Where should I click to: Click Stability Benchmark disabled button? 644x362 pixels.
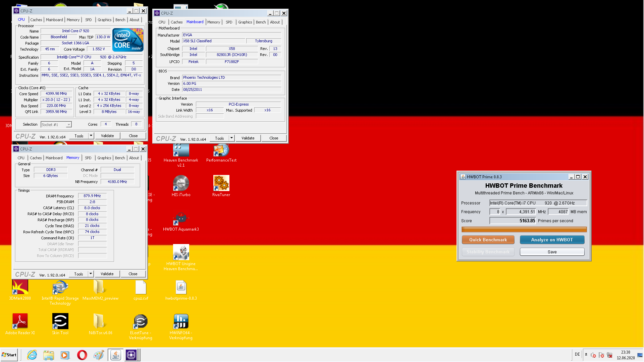point(488,252)
